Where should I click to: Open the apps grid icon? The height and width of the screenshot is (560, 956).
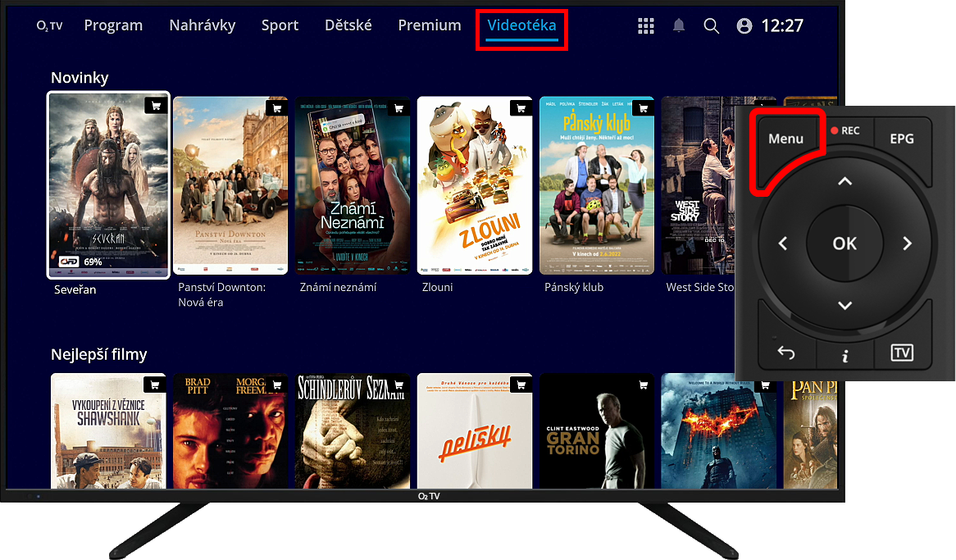tap(646, 26)
